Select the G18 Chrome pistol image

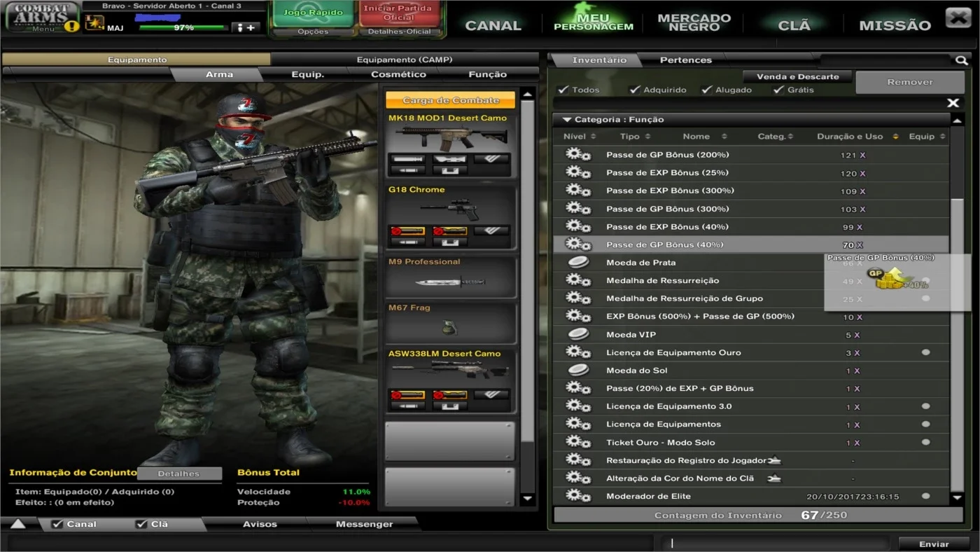point(449,209)
